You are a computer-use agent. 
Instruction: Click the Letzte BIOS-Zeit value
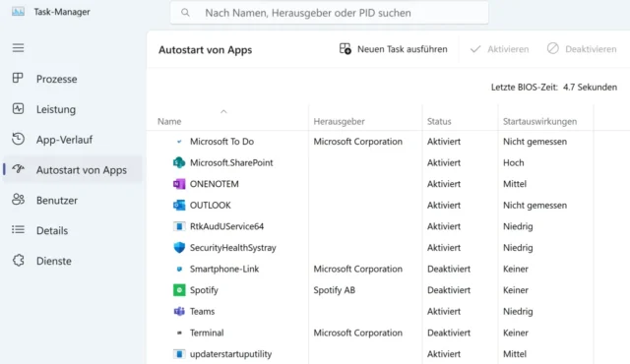point(590,88)
